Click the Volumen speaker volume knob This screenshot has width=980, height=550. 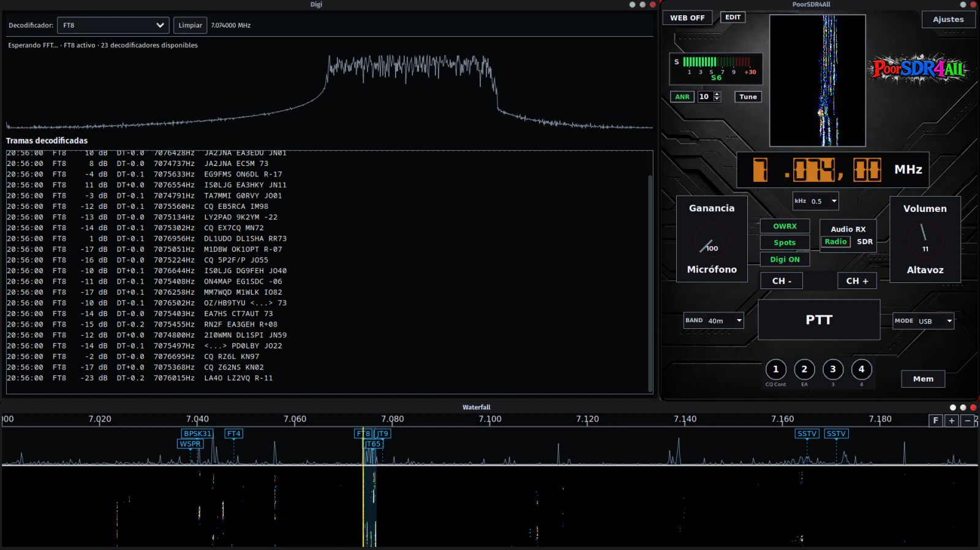point(924,241)
